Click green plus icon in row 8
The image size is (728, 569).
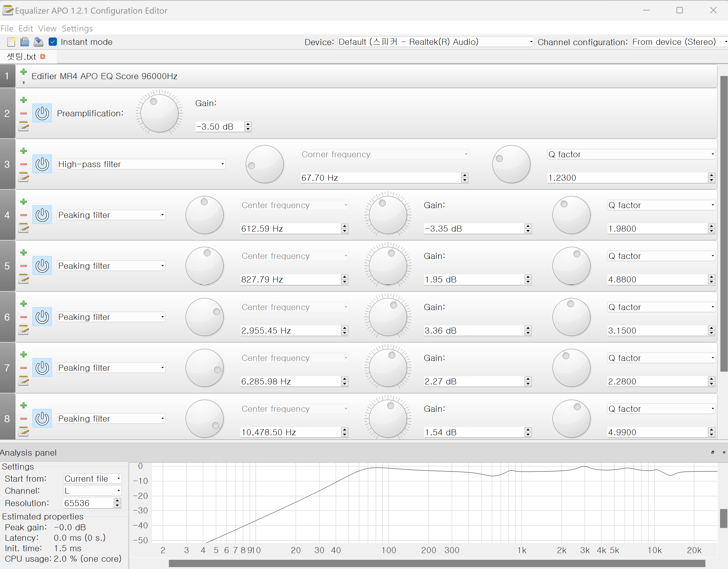pos(23,405)
